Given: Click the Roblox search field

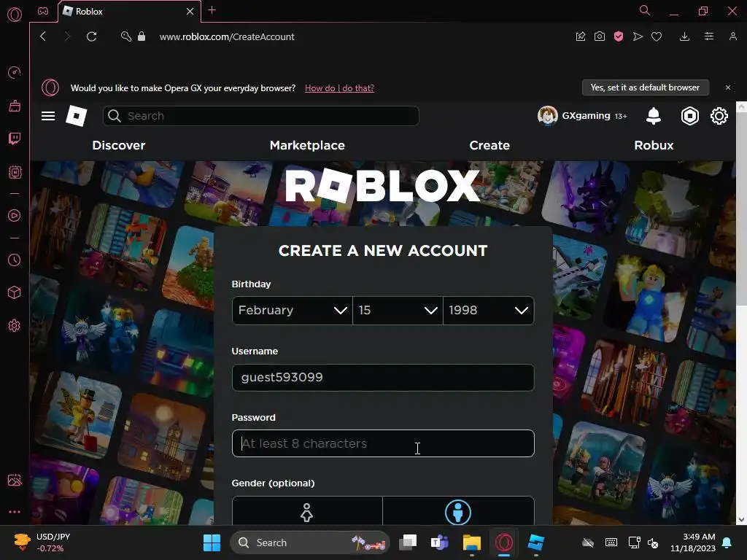Looking at the screenshot, I should [260, 116].
